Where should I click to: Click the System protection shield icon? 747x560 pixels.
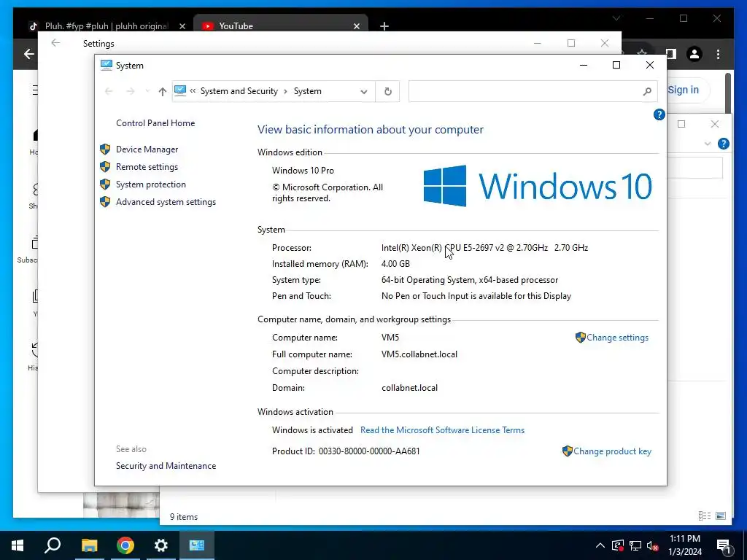tap(105, 184)
